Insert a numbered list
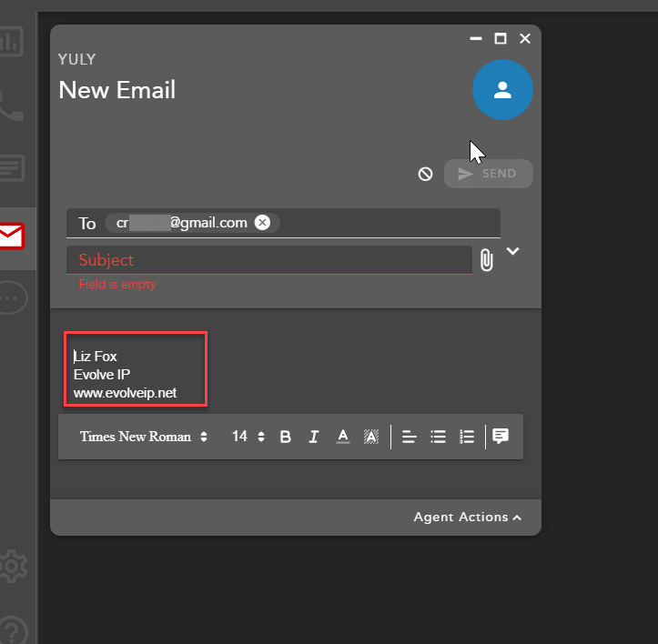658x644 pixels. point(467,437)
